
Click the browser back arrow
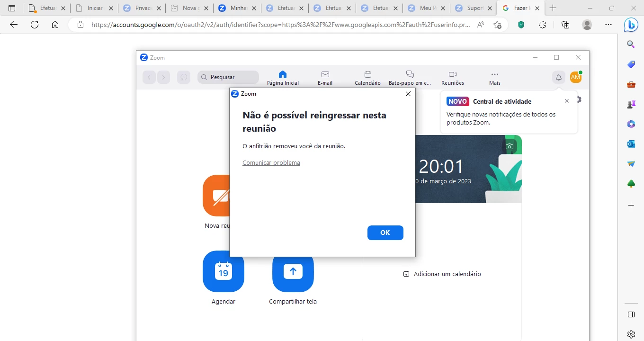coord(14,25)
